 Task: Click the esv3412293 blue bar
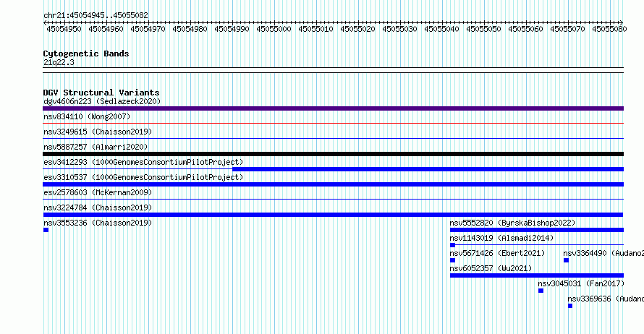click(x=428, y=169)
